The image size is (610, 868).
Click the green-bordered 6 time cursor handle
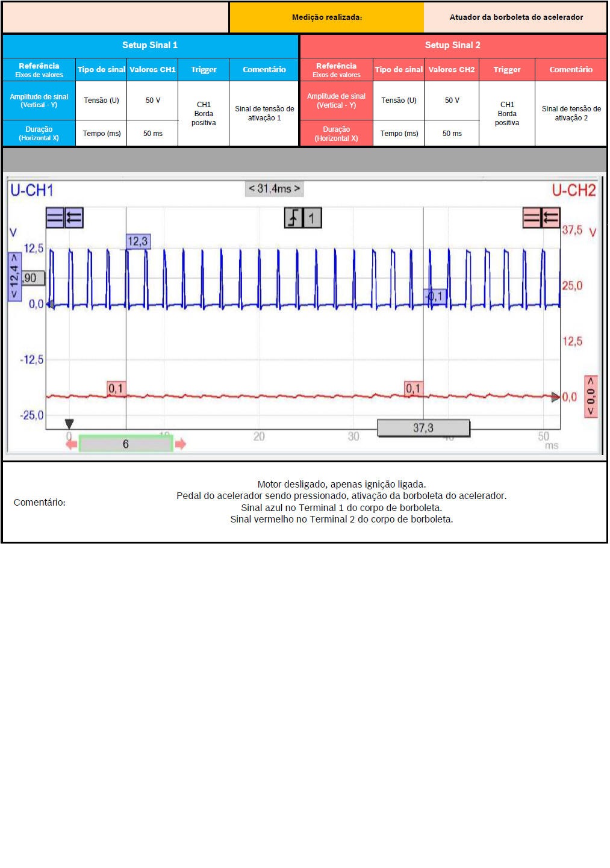tap(126, 444)
